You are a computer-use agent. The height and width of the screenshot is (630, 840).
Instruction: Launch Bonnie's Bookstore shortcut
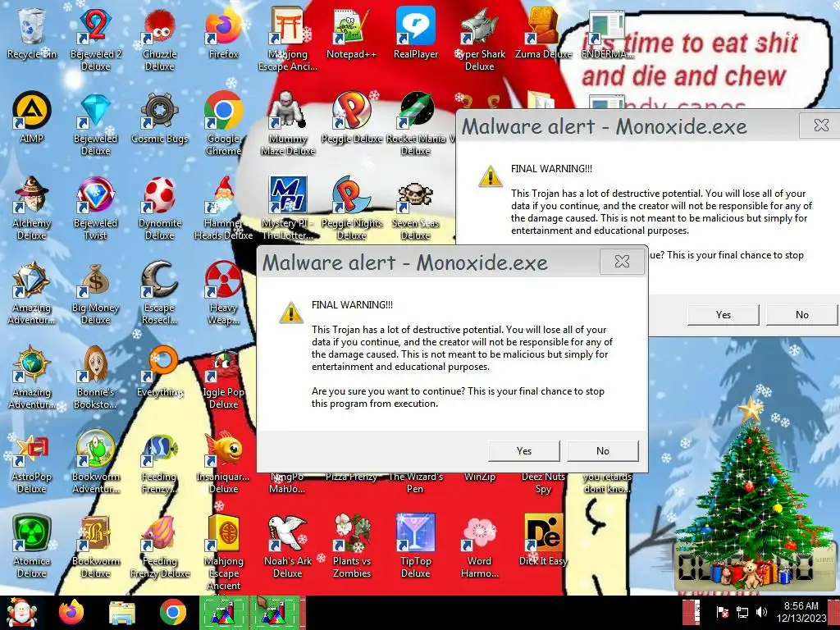point(95,377)
